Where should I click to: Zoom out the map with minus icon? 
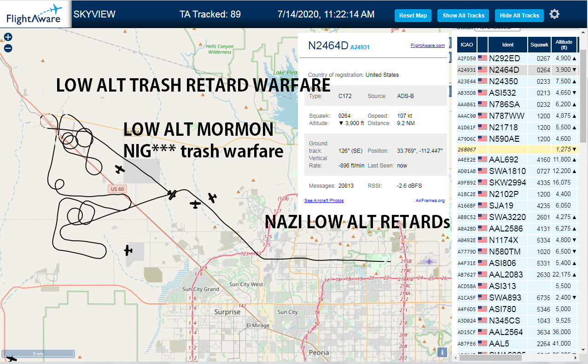click(8, 48)
